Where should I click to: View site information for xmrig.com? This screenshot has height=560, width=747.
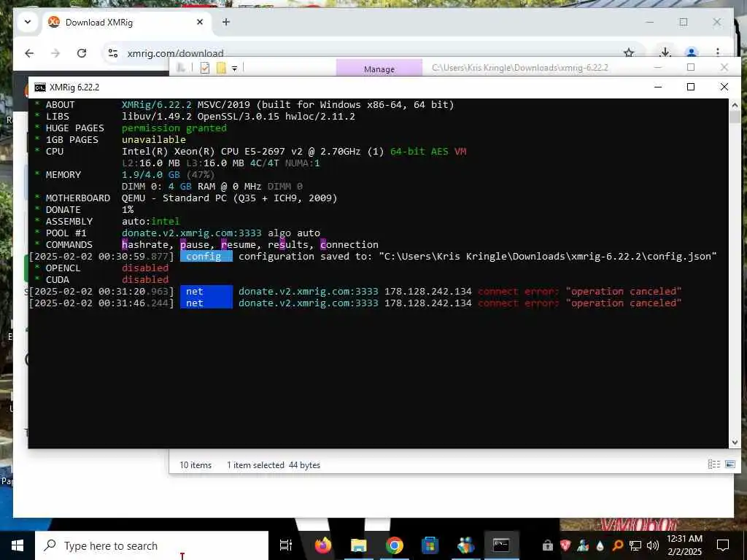click(x=113, y=52)
